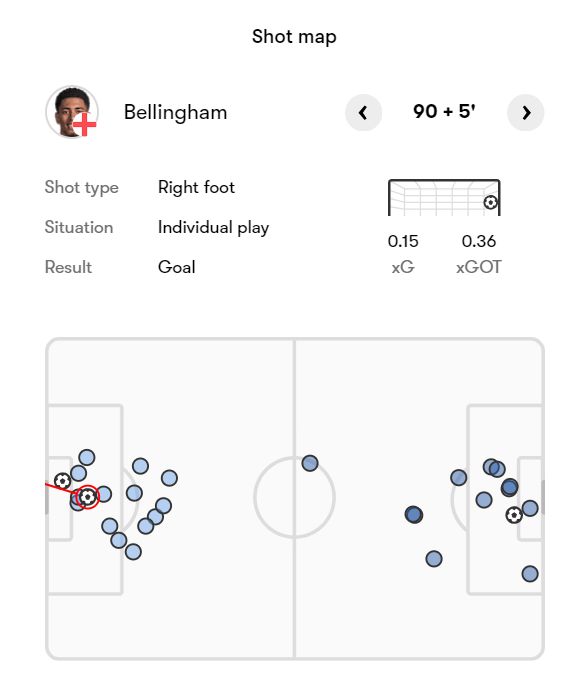Screen dimensions: 581x684
Task: Advance to the next shot arrow
Action: coord(526,113)
